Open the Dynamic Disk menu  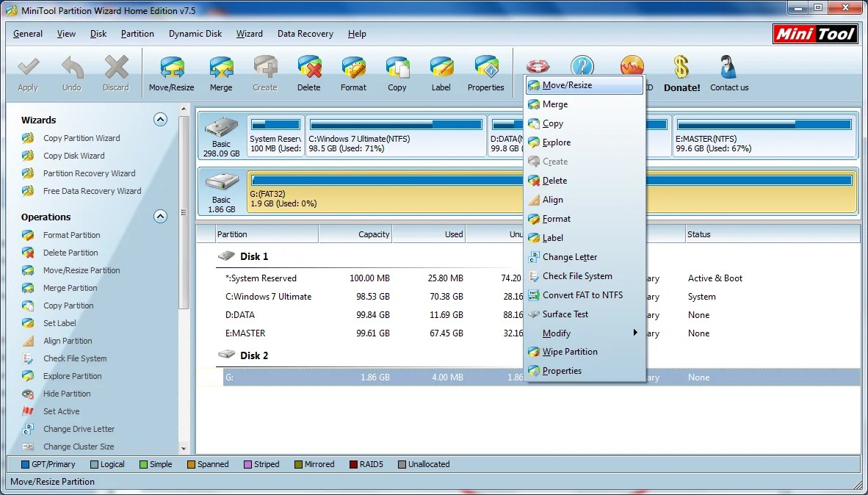tap(195, 34)
